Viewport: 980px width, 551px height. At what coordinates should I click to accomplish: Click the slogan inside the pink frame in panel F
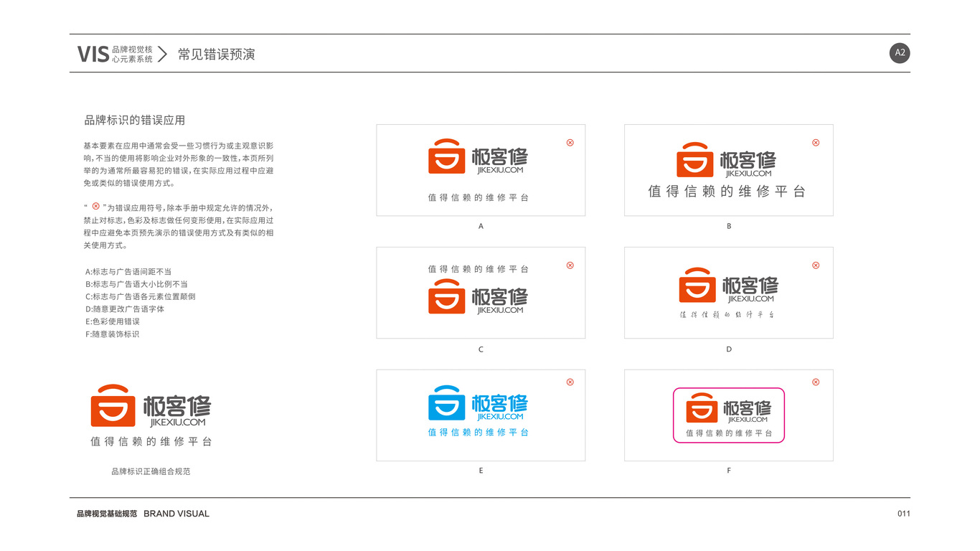(x=729, y=433)
